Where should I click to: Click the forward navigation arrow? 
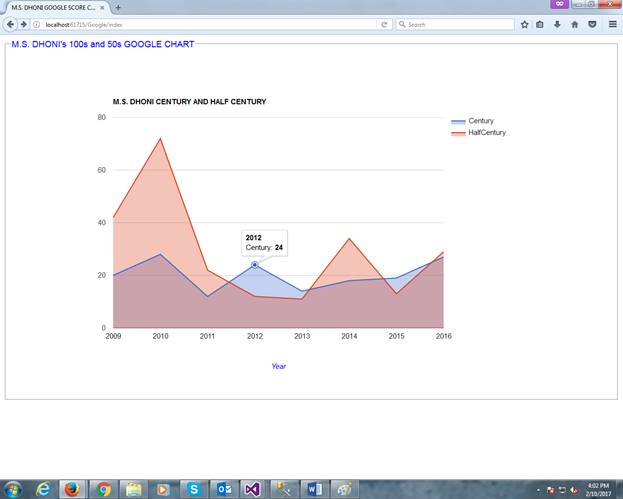[x=23, y=24]
